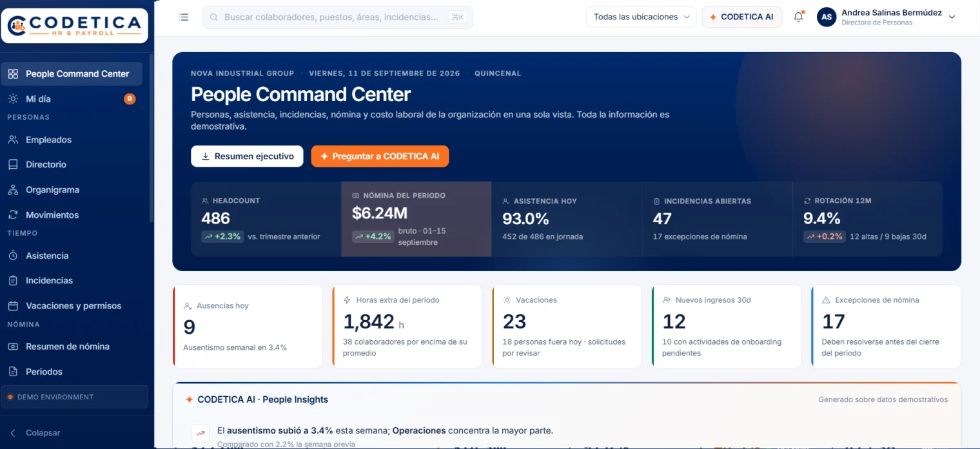Open People Command Center in sidebar
Viewport: 980px width, 449px height.
click(72, 74)
